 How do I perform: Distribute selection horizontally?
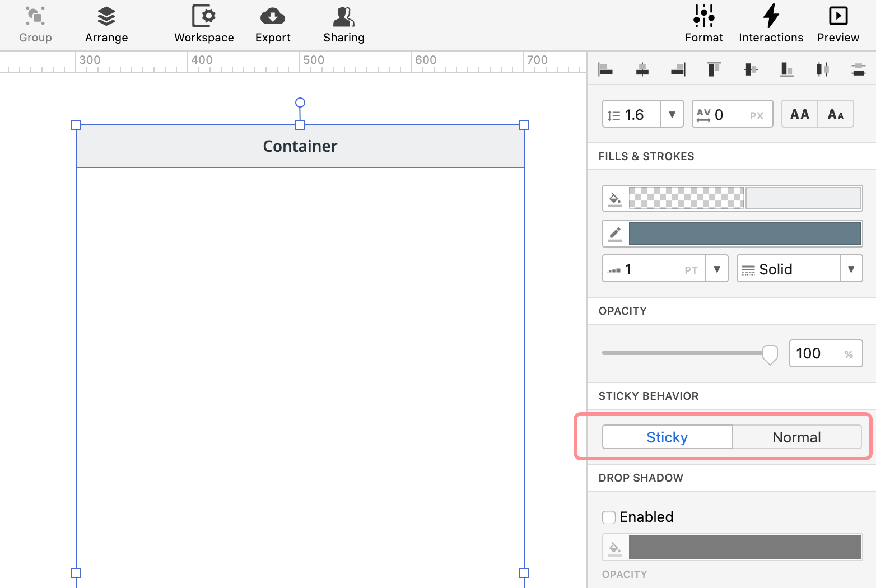coord(822,69)
